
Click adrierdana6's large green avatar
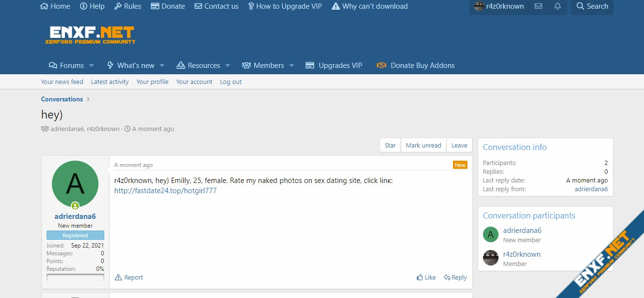(x=75, y=184)
